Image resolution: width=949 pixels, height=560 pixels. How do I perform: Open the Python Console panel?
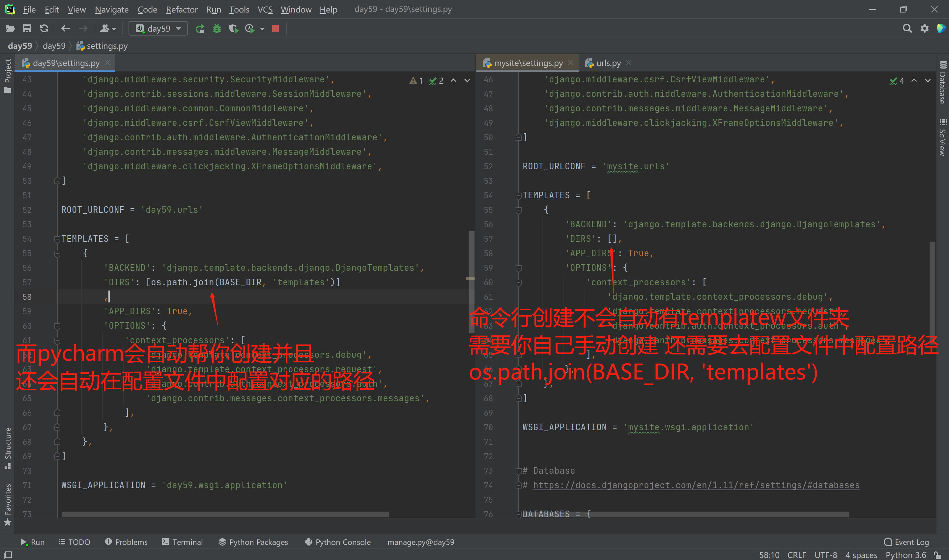point(338,542)
